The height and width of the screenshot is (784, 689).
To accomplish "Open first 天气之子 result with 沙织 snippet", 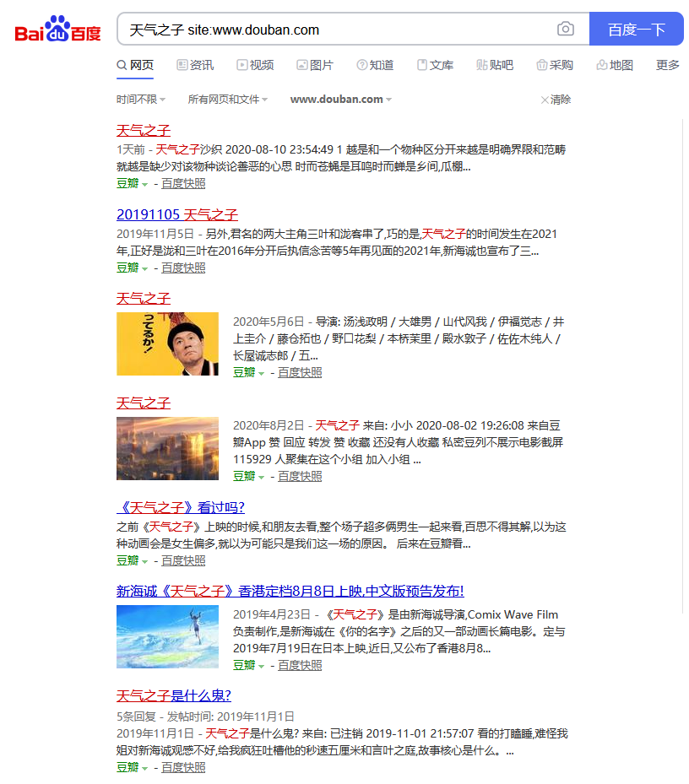I will 144,131.
